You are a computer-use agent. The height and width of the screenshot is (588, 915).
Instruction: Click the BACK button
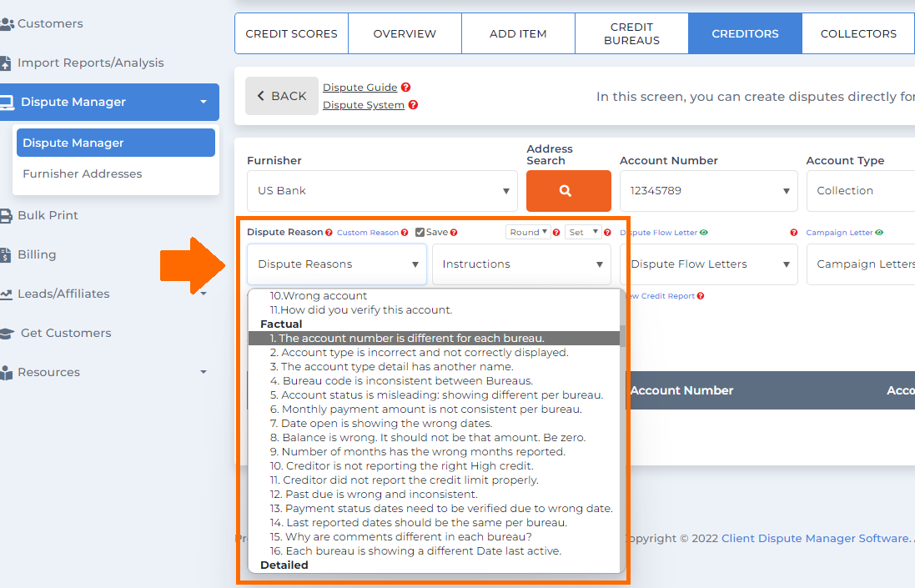[281, 96]
